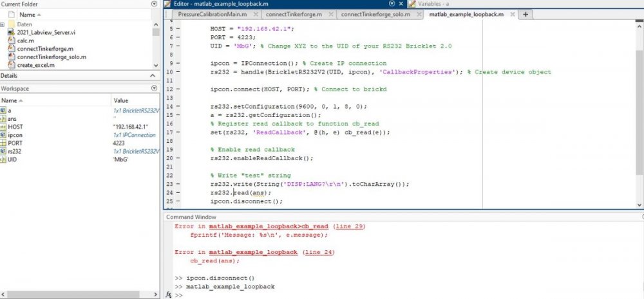Open Current Folder panel actions dropdown
This screenshot has width=644, height=299.
pos(153,4)
